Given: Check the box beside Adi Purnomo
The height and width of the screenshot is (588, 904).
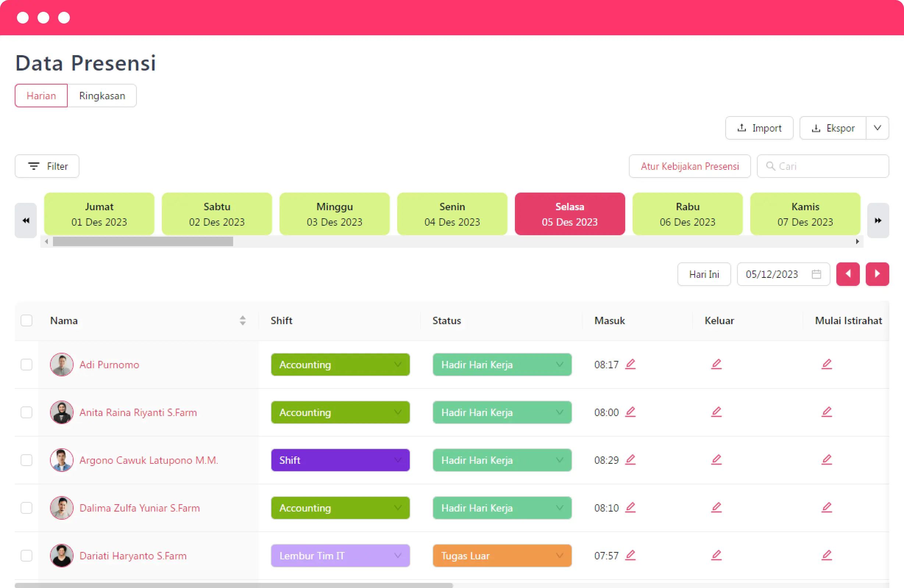Looking at the screenshot, I should click(26, 365).
